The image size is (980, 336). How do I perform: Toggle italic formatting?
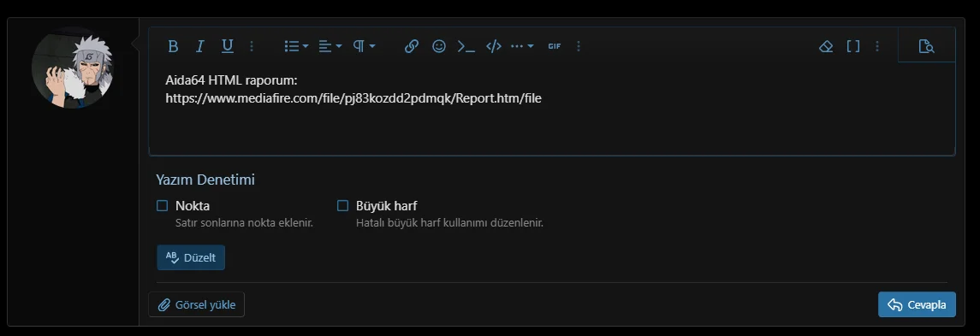200,46
